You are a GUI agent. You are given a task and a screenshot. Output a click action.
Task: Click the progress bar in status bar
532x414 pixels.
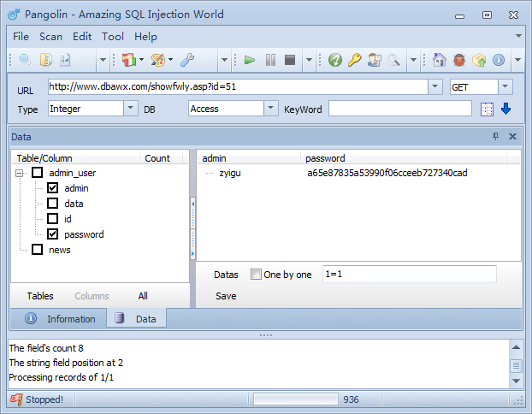[296, 399]
